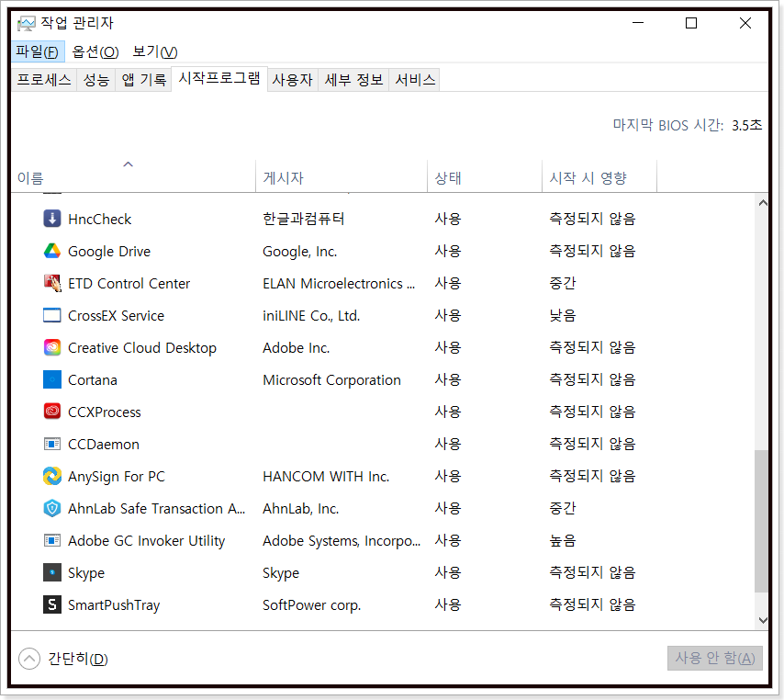Click the scrollbar down arrow

(763, 620)
